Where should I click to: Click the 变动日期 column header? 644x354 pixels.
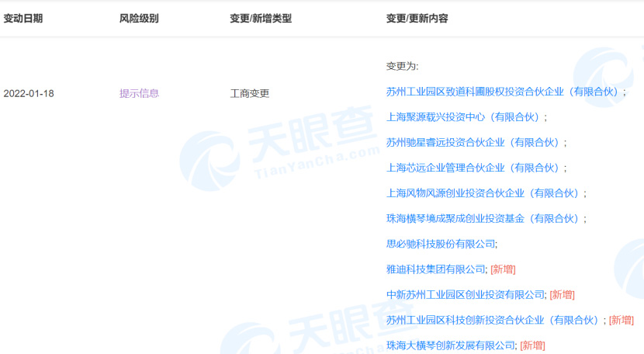tap(23, 18)
